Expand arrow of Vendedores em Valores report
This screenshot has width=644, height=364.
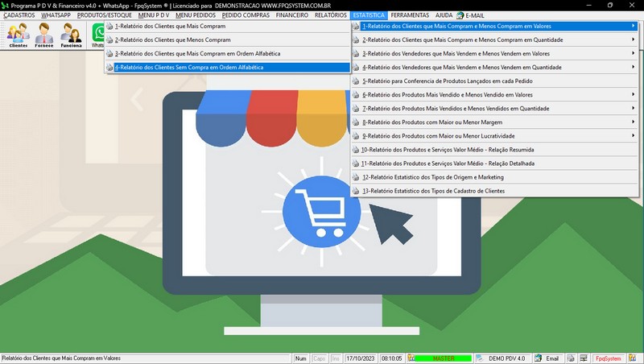coord(634,53)
